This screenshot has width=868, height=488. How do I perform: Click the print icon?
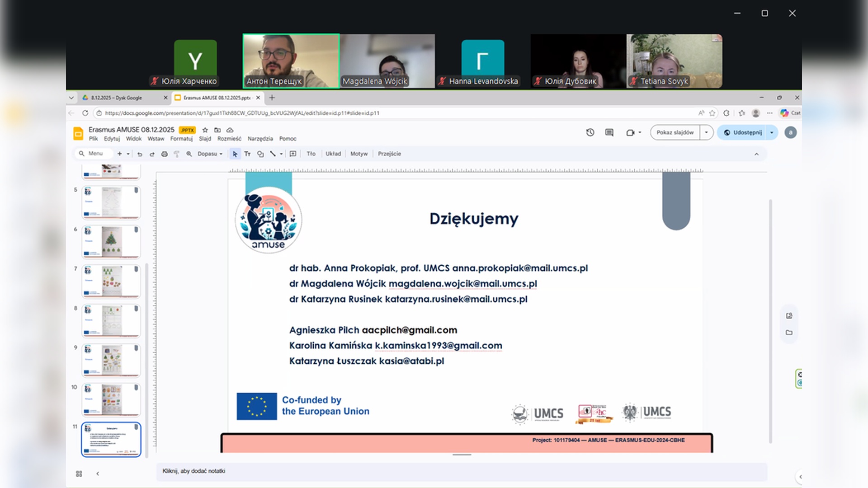165,154
